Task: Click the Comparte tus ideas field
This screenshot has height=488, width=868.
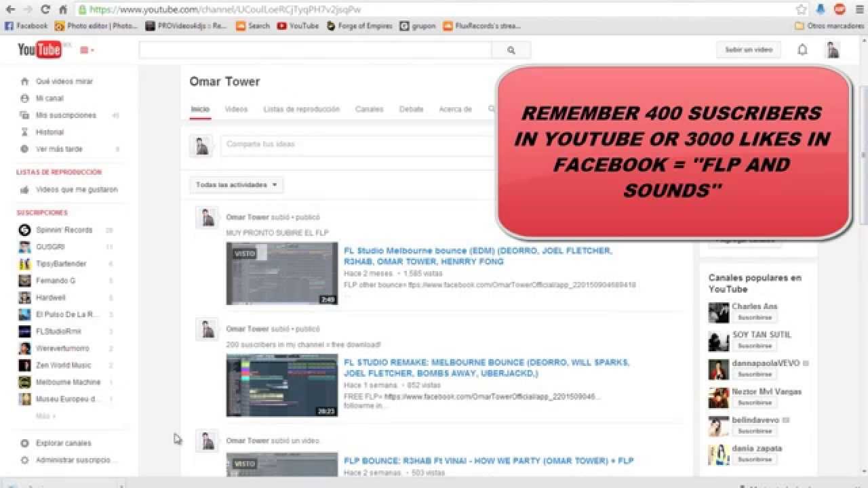Action: coord(359,145)
